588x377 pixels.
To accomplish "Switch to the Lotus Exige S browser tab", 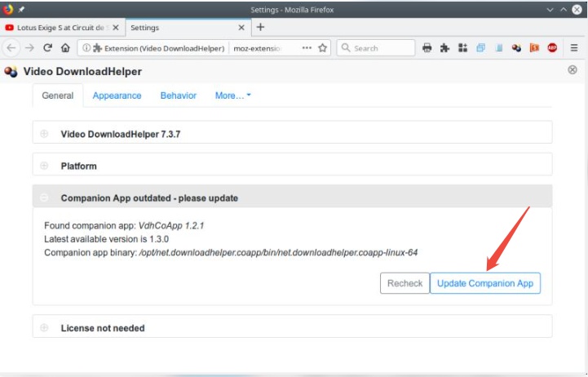I will coord(62,28).
